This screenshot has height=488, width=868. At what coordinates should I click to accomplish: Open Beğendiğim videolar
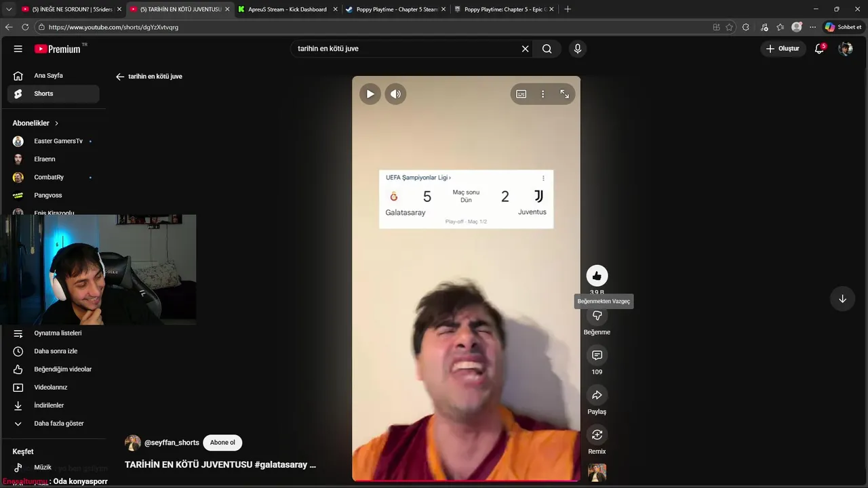[54, 369]
